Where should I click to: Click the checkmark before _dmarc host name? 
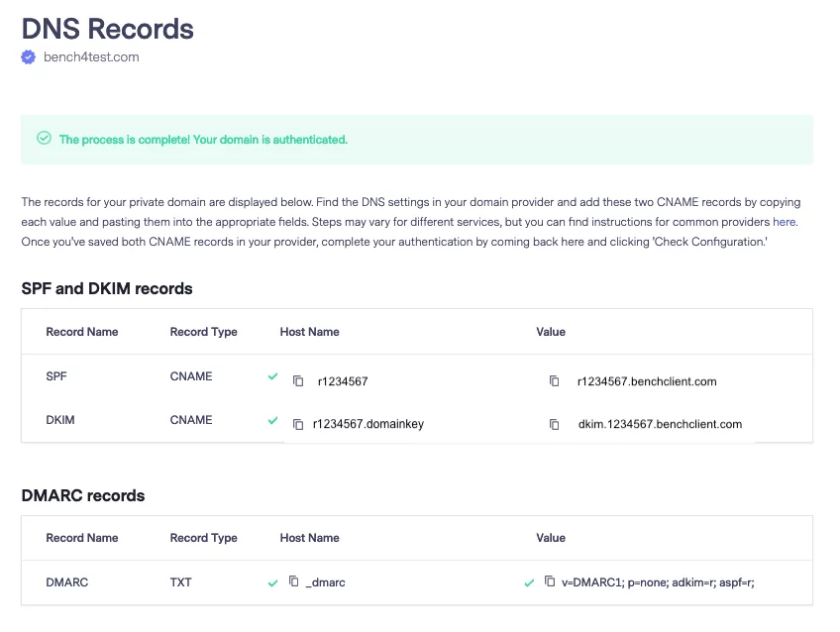pyautogui.click(x=272, y=583)
